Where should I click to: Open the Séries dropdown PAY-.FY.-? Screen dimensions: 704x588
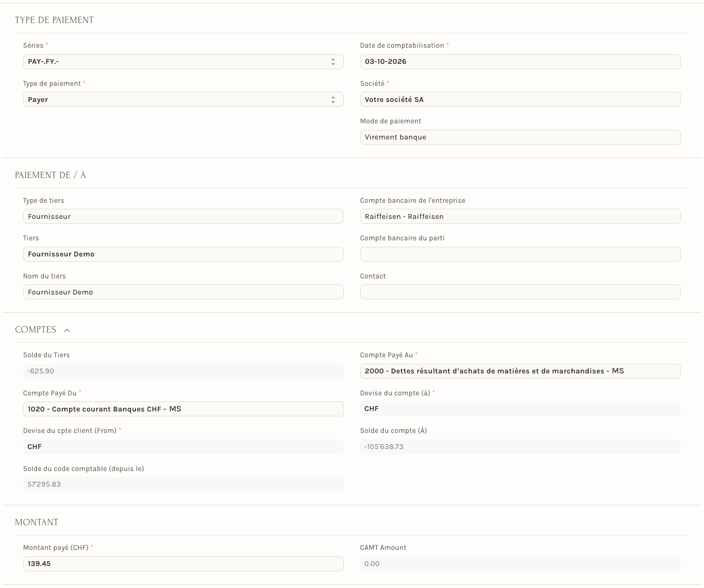183,62
